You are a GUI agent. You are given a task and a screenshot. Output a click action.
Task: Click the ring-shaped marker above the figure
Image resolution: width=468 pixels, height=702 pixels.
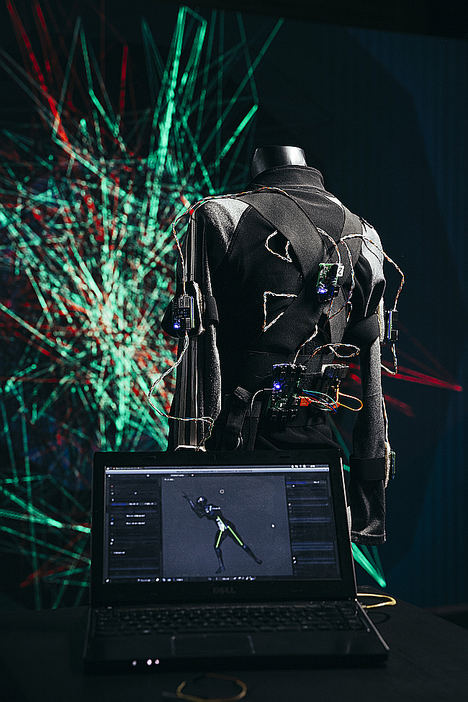[x=222, y=492]
